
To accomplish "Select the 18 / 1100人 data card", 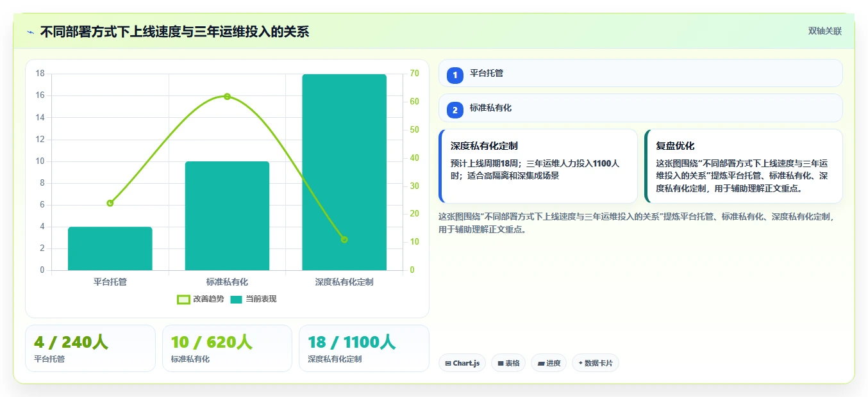I will (363, 348).
